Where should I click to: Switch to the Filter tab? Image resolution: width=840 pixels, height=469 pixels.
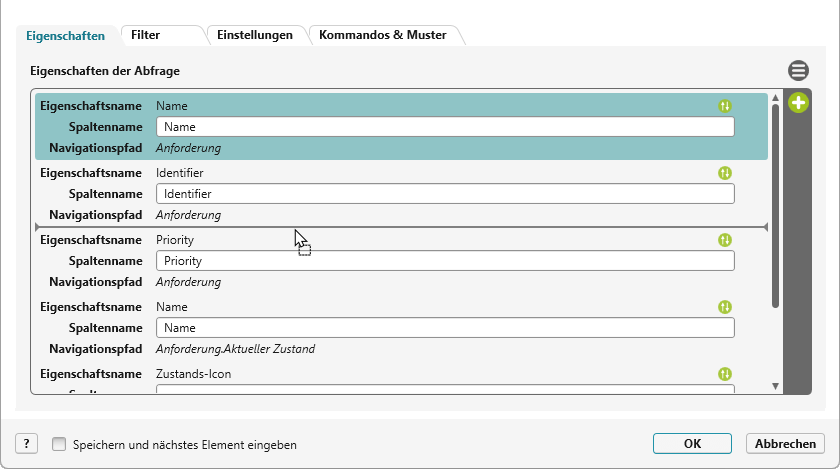coord(146,35)
